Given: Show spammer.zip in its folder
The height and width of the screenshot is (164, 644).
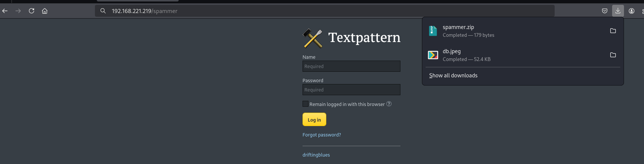Looking at the screenshot, I should click(x=613, y=31).
